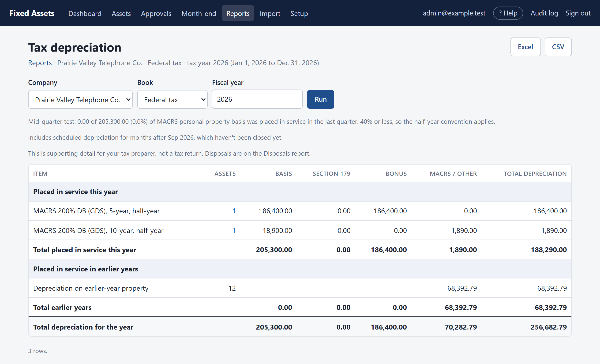The height and width of the screenshot is (364, 600).
Task: Click the 70,282.79 MACRS total
Action: [461, 327]
